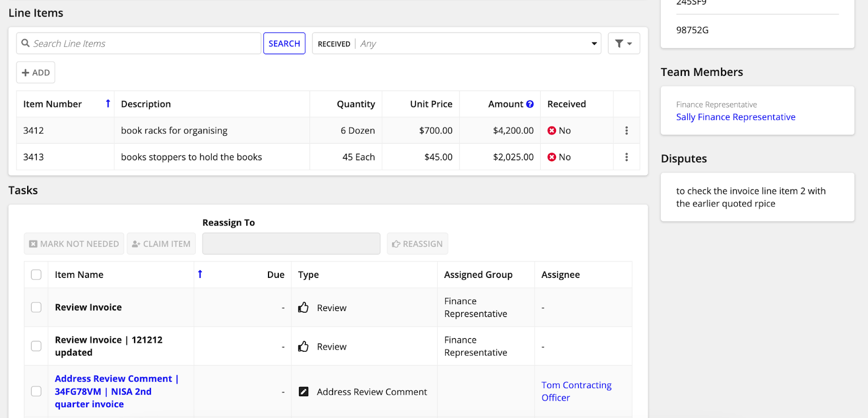Click red not-received icon for item 3413
Image resolution: width=868 pixels, height=418 pixels.
[x=552, y=157]
